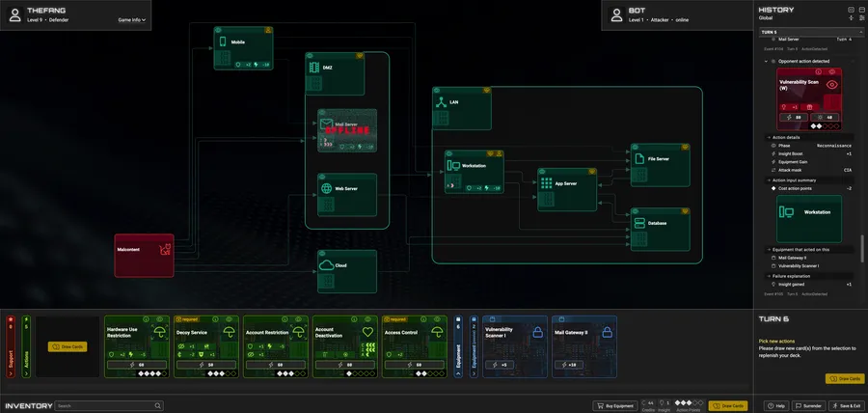Screen dimensions: 868x413
Task: Click the Vulnerability Scan (W) history card
Action: [x=809, y=99]
